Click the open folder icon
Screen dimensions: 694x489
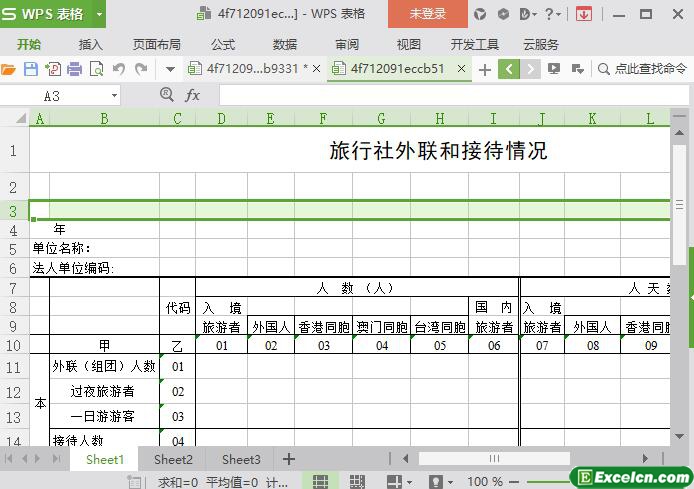pyautogui.click(x=9, y=69)
